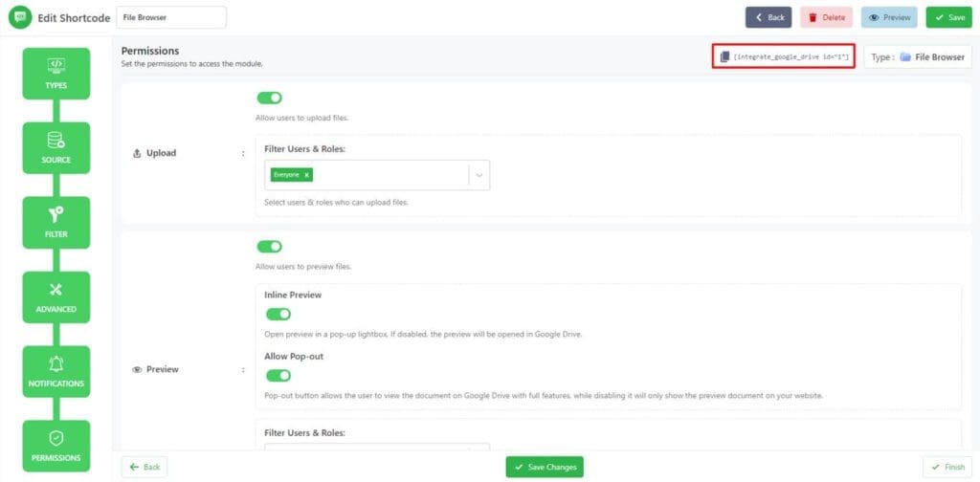Click the top Back button
980x482 pixels.
coord(768,17)
